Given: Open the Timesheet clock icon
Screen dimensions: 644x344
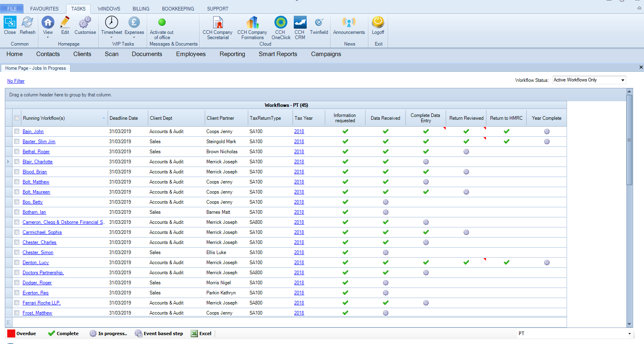Looking at the screenshot, I should click(111, 23).
